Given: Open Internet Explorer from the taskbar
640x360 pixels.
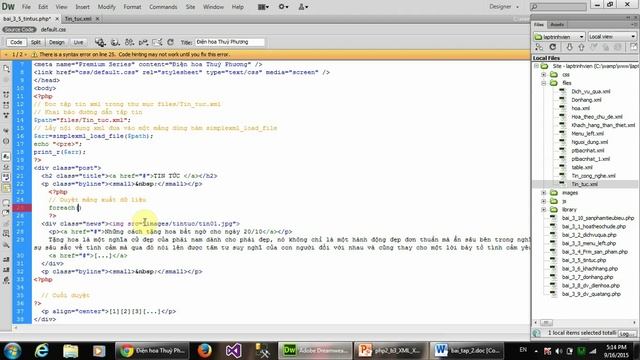Looking at the screenshot, I should [42, 350].
